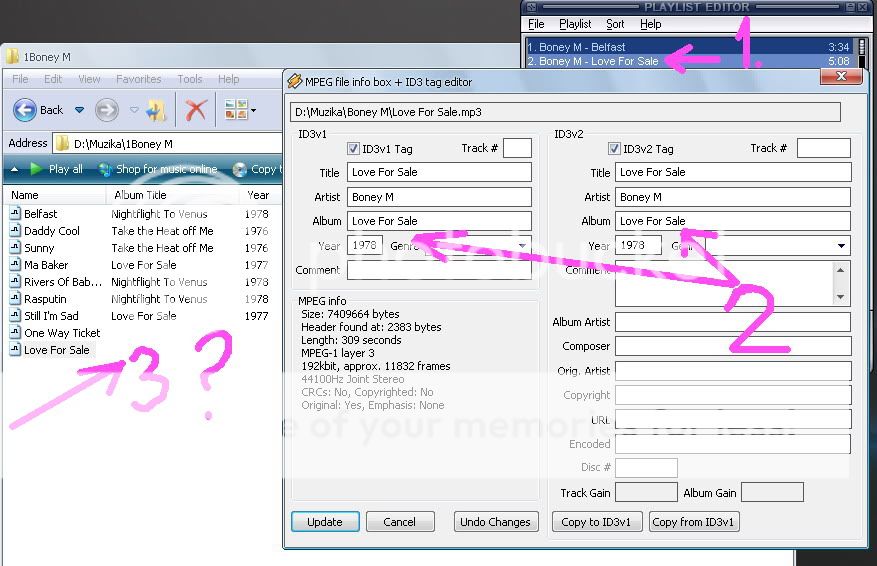Open Sort menu in Playlist Editor
This screenshot has width=877, height=566.
click(x=615, y=24)
